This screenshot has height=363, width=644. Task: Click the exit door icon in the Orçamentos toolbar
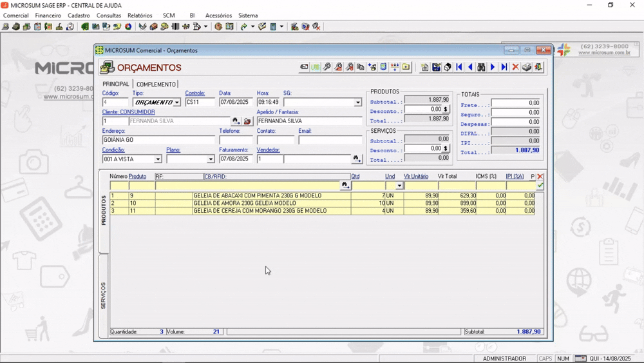tap(538, 67)
